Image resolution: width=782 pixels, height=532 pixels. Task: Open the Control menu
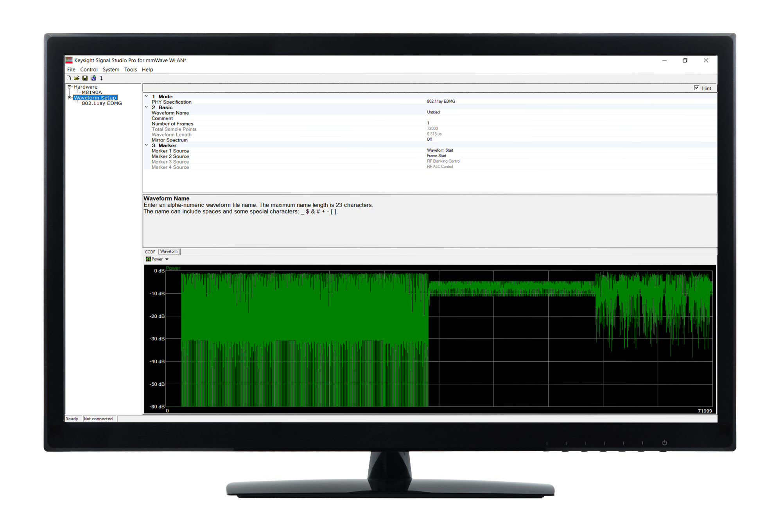89,70
